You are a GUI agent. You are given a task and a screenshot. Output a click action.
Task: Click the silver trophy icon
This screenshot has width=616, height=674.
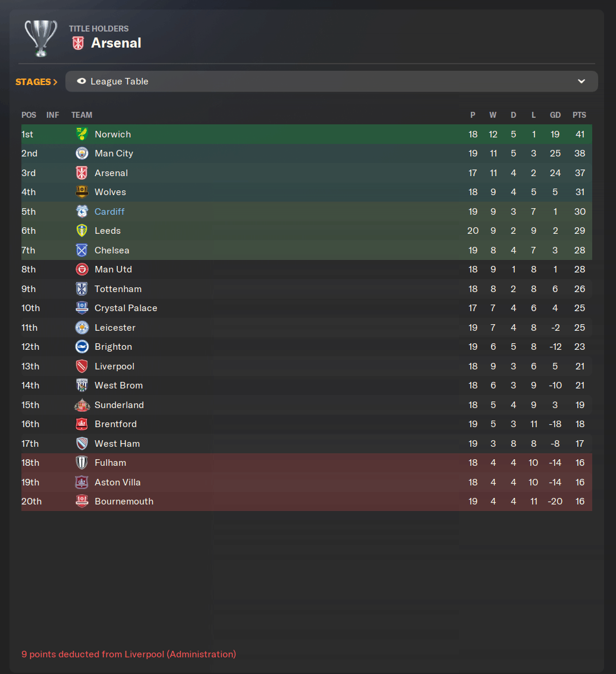point(40,38)
